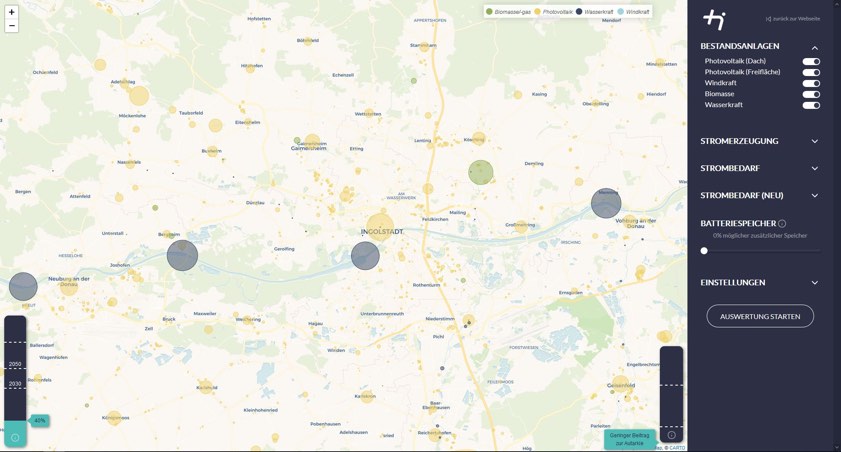Collapse the Bestandsanlagen section

coord(815,47)
